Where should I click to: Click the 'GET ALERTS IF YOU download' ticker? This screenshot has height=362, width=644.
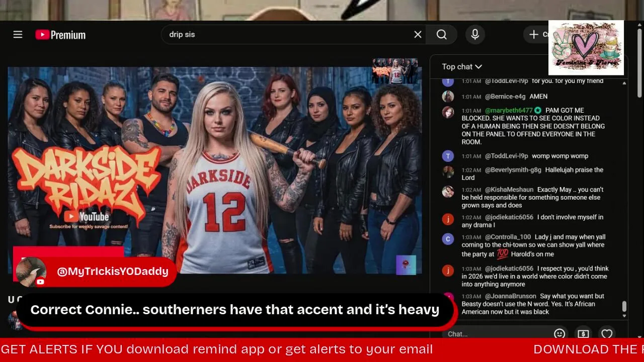(x=217, y=349)
